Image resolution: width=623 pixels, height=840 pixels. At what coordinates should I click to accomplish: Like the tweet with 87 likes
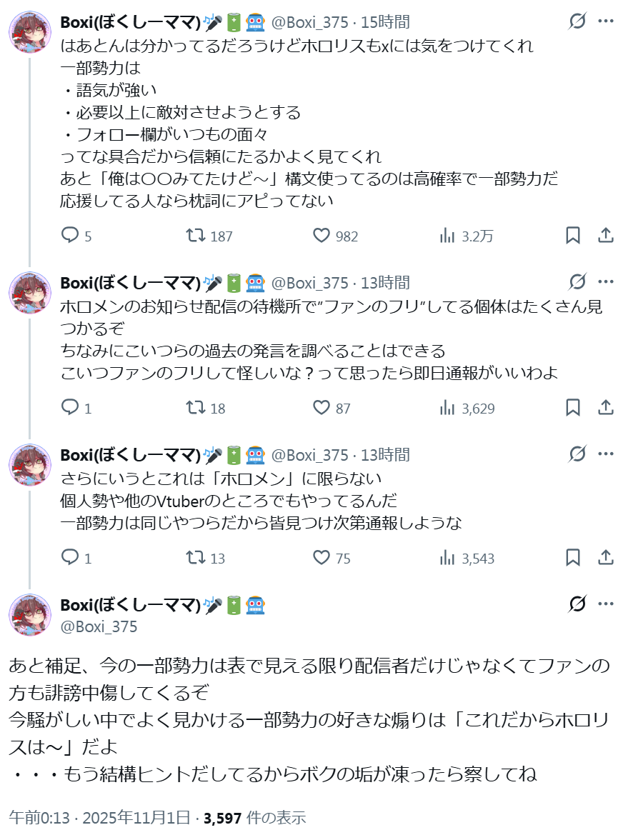tap(322, 408)
